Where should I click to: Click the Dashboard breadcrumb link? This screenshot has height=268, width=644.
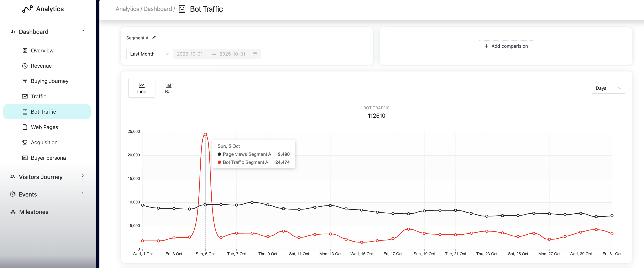157,9
